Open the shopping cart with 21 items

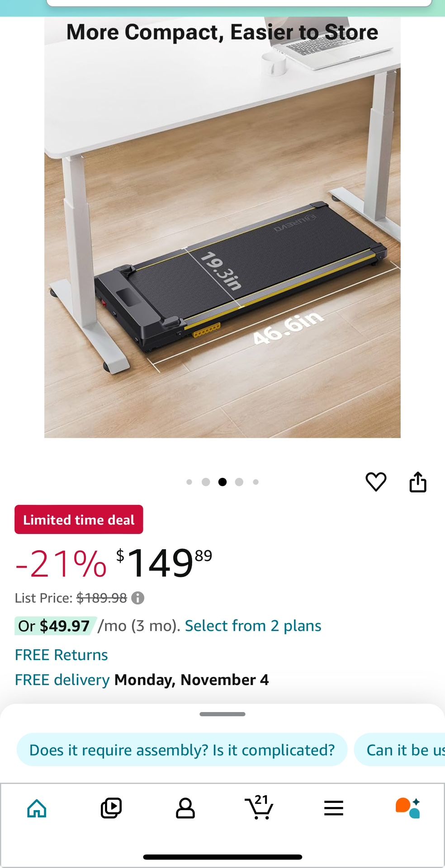tap(259, 807)
